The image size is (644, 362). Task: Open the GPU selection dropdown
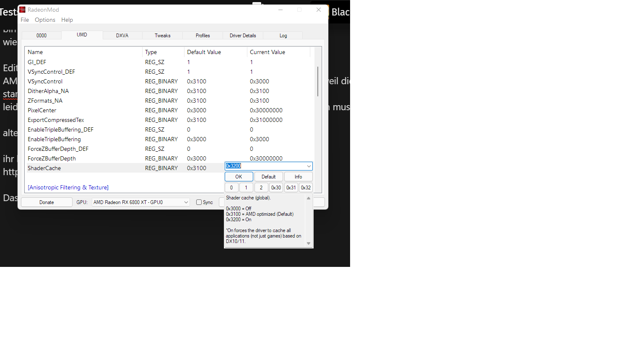[141, 202]
